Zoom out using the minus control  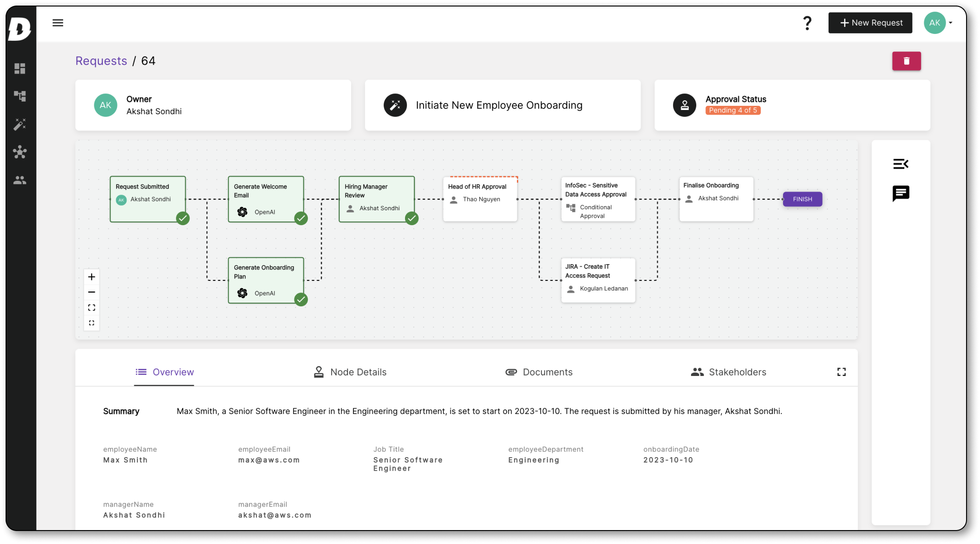91,292
